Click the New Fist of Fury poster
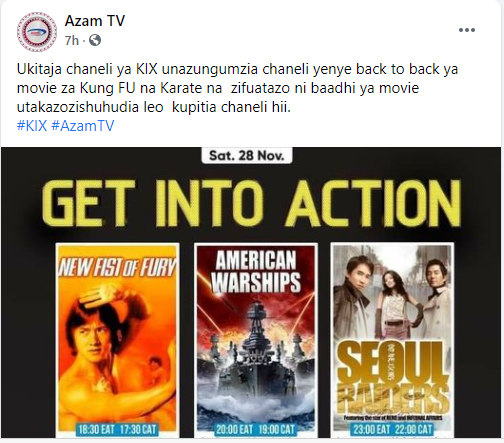The width and height of the screenshot is (504, 443). click(x=117, y=340)
